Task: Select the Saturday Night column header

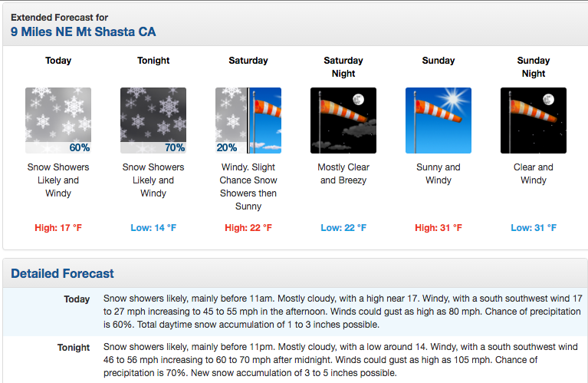Action: [x=343, y=67]
